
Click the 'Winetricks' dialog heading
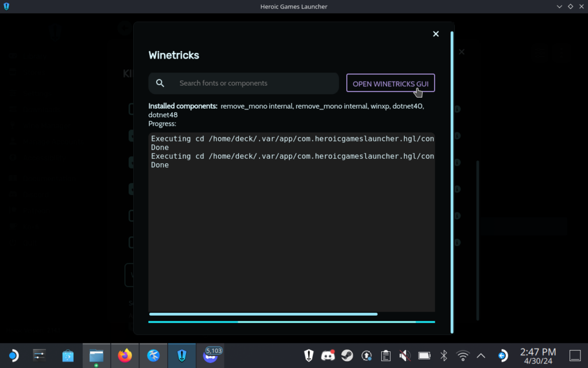point(173,55)
